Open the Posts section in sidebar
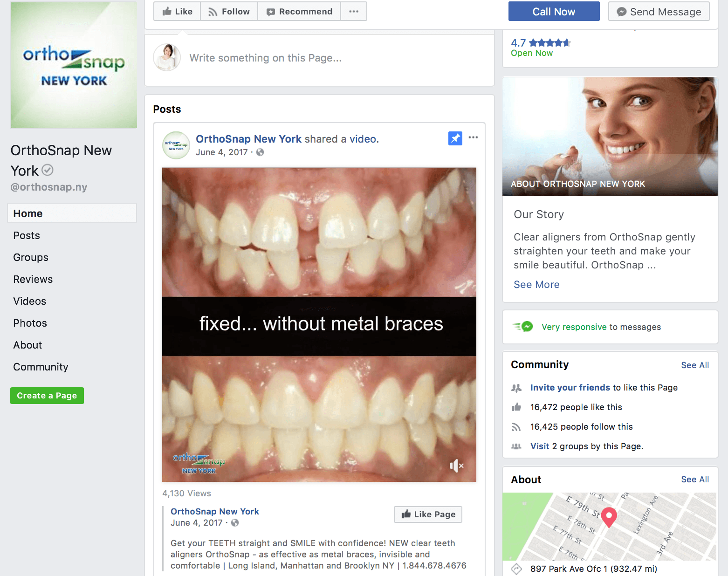728x576 pixels. [x=27, y=235]
